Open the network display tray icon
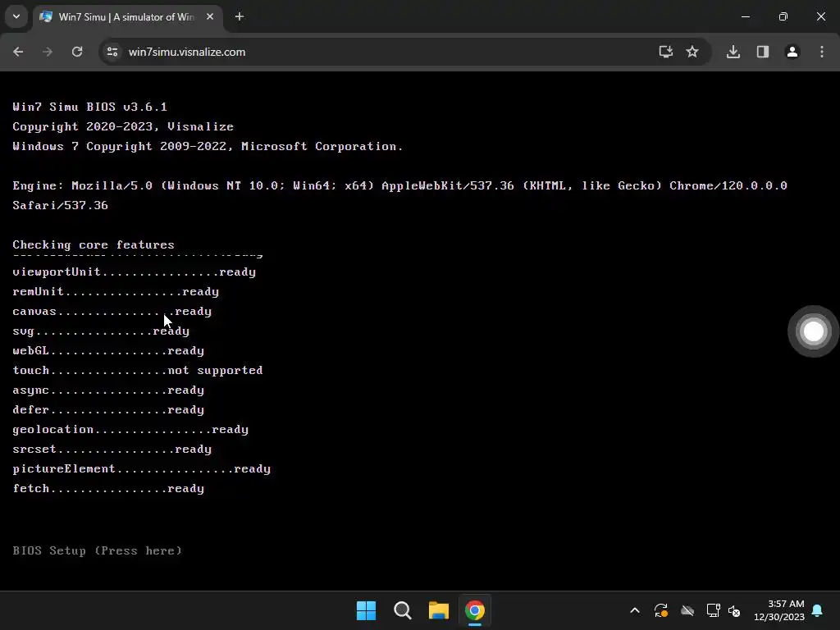 click(713, 610)
